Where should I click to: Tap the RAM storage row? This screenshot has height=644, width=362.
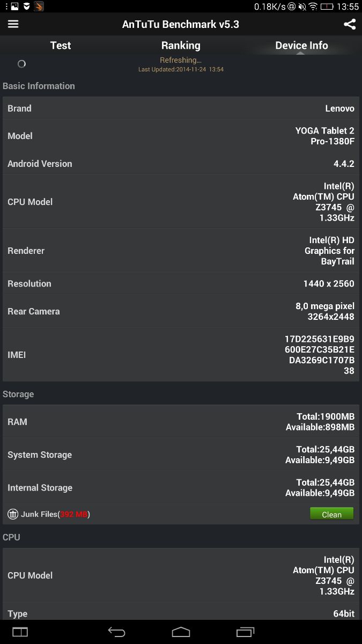click(x=181, y=422)
